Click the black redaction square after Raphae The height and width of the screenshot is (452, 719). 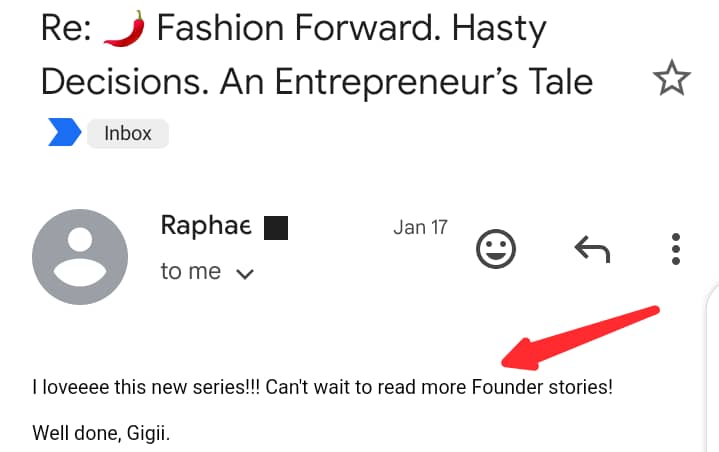click(x=276, y=228)
